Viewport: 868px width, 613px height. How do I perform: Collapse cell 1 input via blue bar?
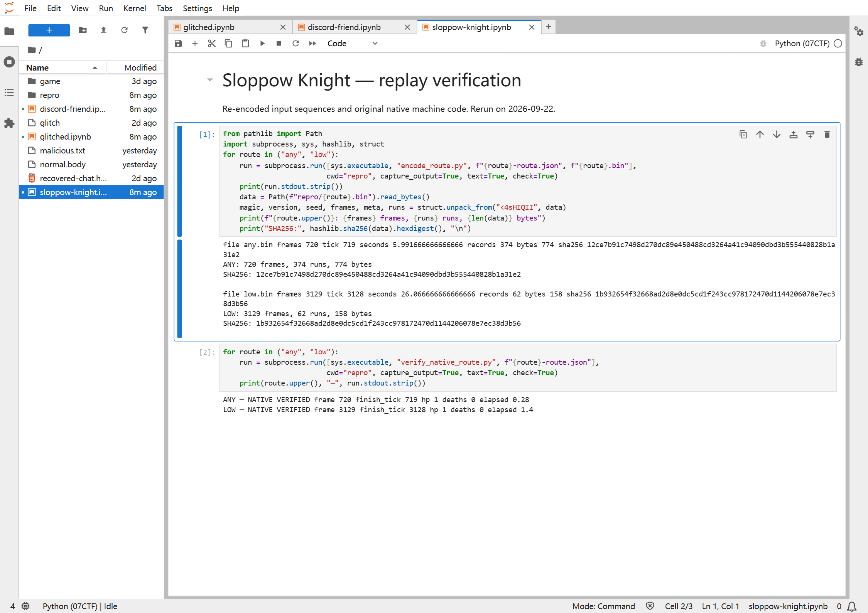click(x=179, y=181)
